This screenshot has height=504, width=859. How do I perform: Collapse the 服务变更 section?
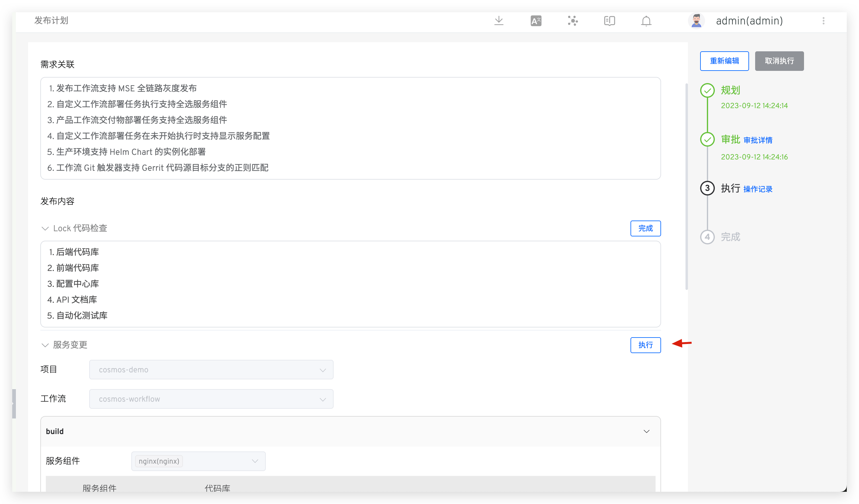[x=45, y=345]
